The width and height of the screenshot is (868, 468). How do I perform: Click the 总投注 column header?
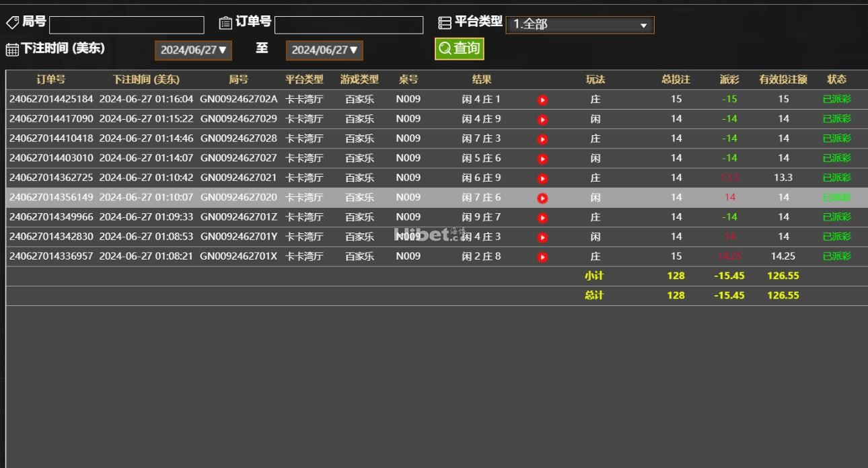click(x=676, y=79)
